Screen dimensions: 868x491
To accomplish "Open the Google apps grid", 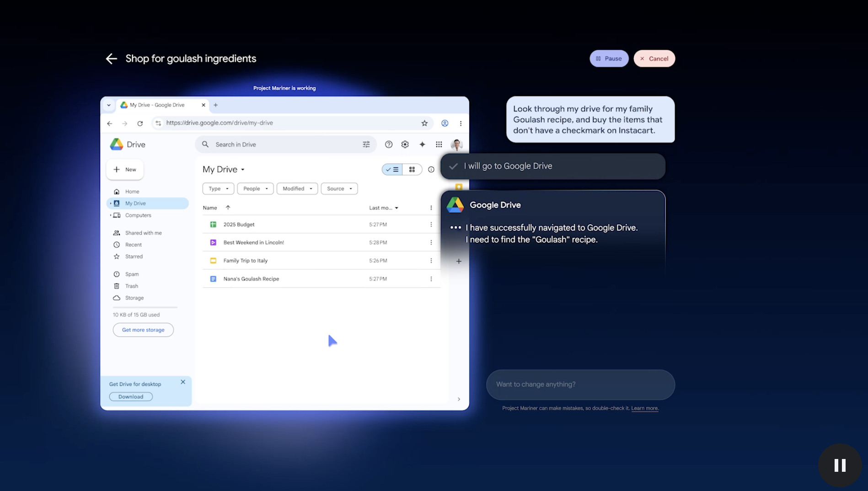I will pyautogui.click(x=439, y=144).
